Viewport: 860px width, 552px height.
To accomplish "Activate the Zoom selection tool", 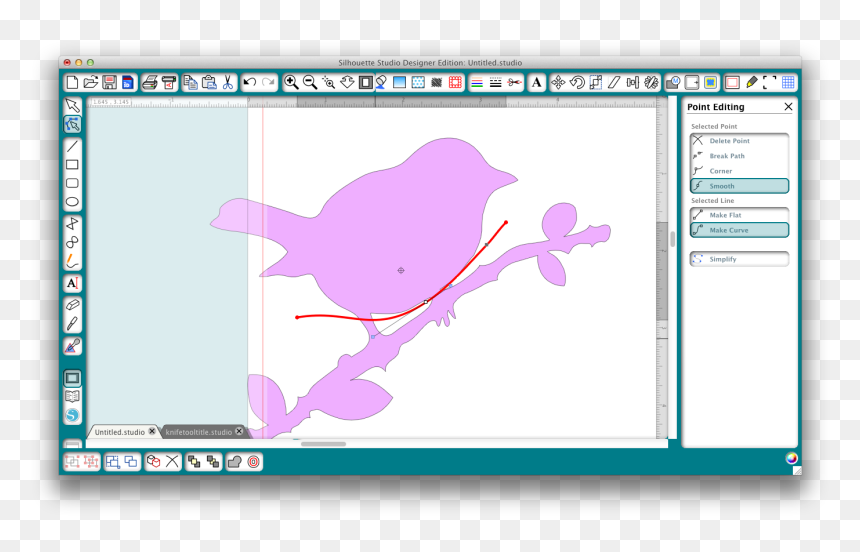I will tap(329, 83).
